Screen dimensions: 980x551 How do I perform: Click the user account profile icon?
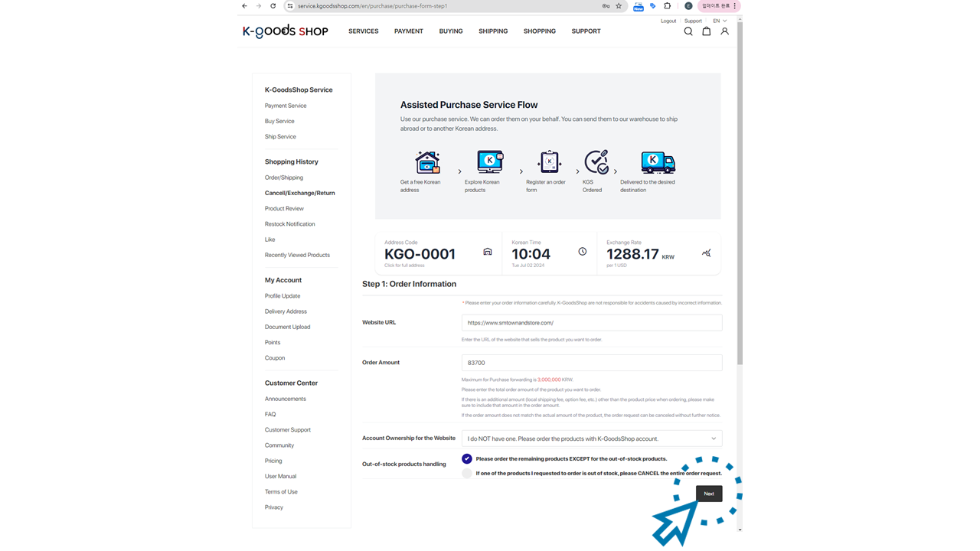click(x=724, y=31)
